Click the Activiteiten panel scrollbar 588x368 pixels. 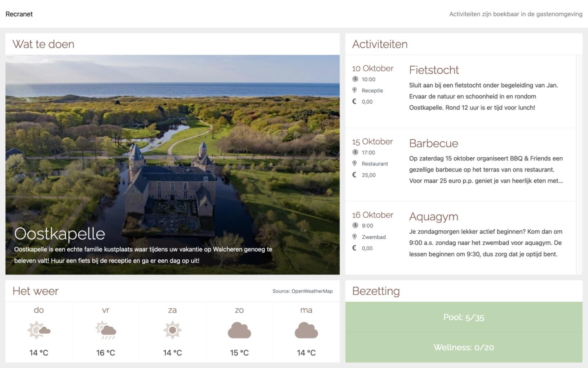coord(579,165)
